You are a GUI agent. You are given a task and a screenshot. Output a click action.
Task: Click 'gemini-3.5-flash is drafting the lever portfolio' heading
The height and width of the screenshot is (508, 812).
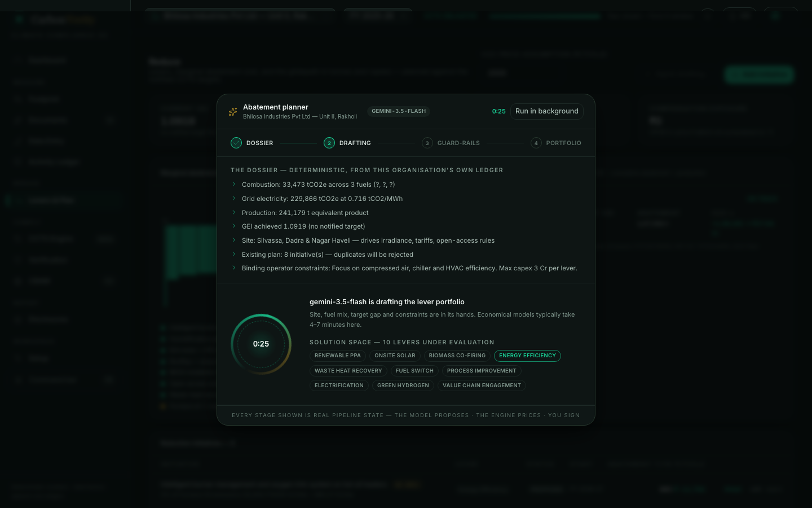[387, 302]
